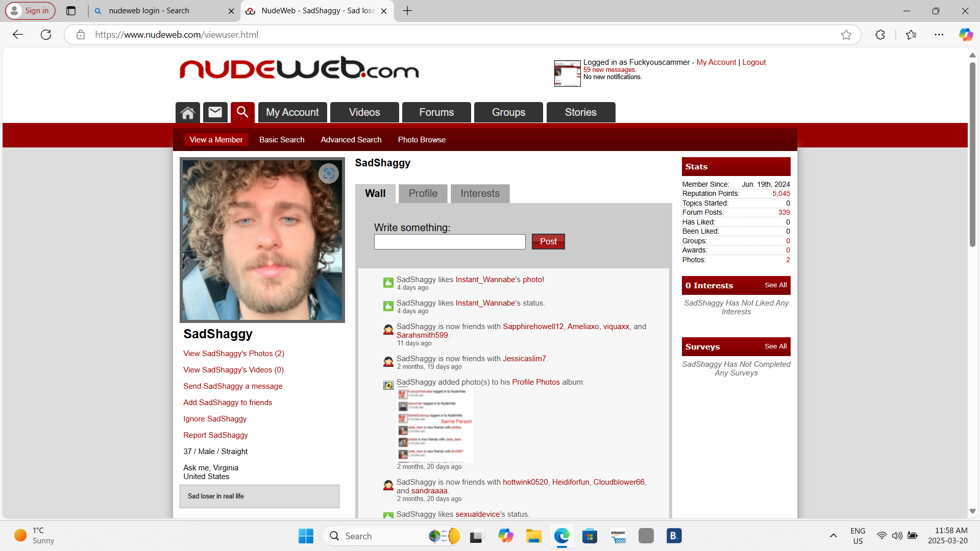The width and height of the screenshot is (980, 551).
Task: Select Advanced Search submenu item
Action: click(351, 140)
